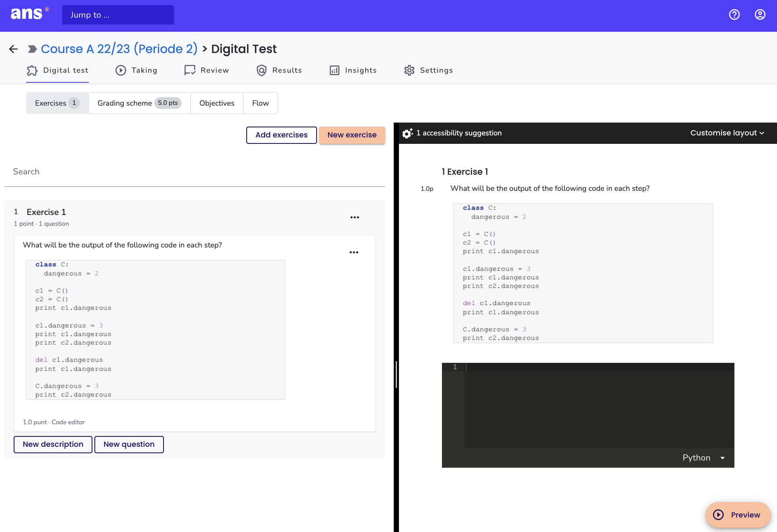Click line number 1 in code editor
The image size is (777, 532).
point(455,367)
